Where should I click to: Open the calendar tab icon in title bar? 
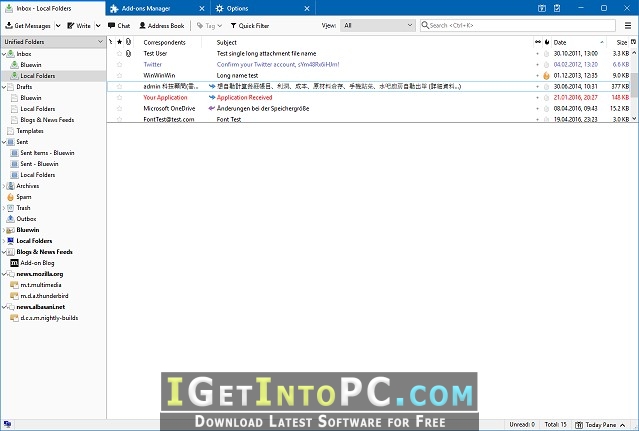(542, 8)
